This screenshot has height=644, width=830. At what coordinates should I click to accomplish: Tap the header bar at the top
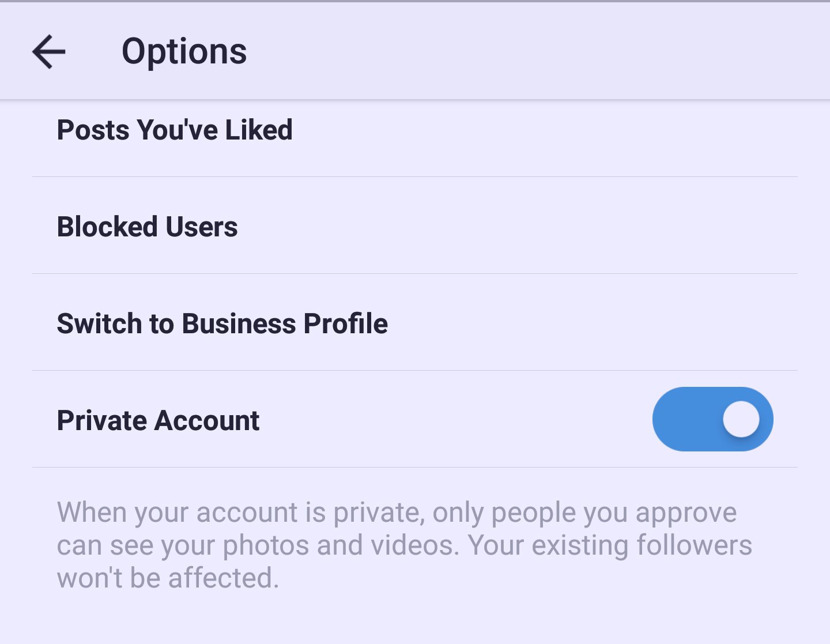415,51
